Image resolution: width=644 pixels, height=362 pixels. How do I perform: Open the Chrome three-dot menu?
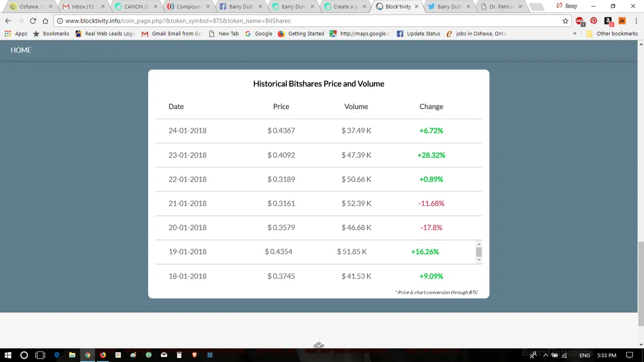pyautogui.click(x=636, y=21)
